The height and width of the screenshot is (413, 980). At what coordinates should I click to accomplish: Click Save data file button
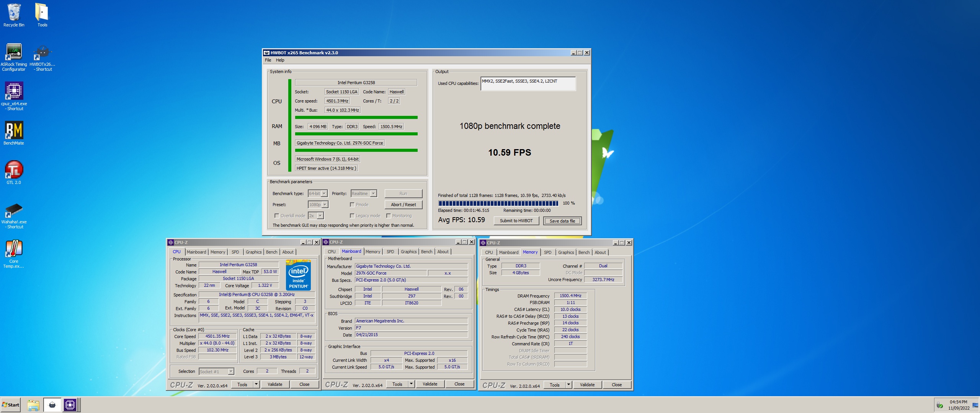[x=562, y=221]
